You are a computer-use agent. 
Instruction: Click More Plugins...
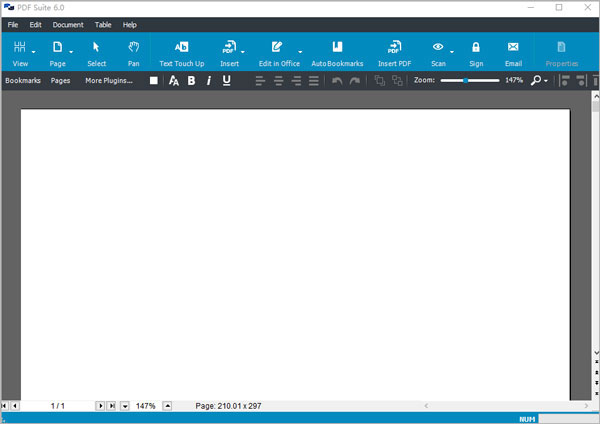[109, 80]
